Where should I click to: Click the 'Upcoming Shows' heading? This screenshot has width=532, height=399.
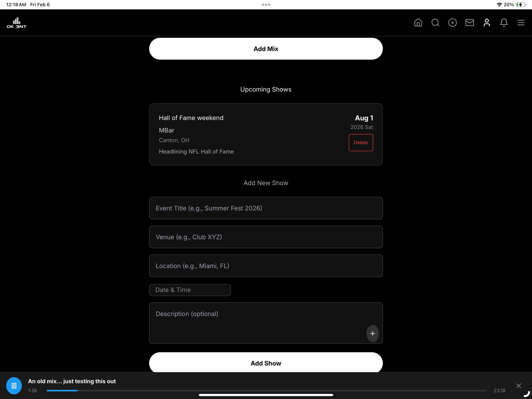266,89
